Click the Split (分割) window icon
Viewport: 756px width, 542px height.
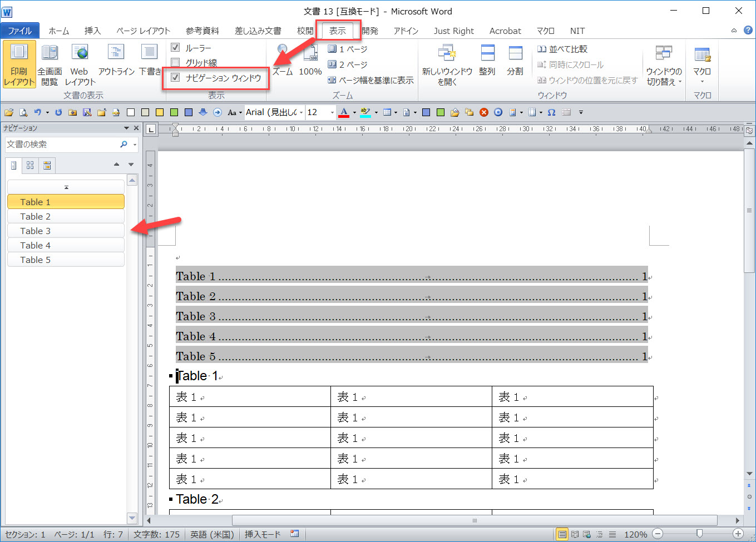(515, 60)
